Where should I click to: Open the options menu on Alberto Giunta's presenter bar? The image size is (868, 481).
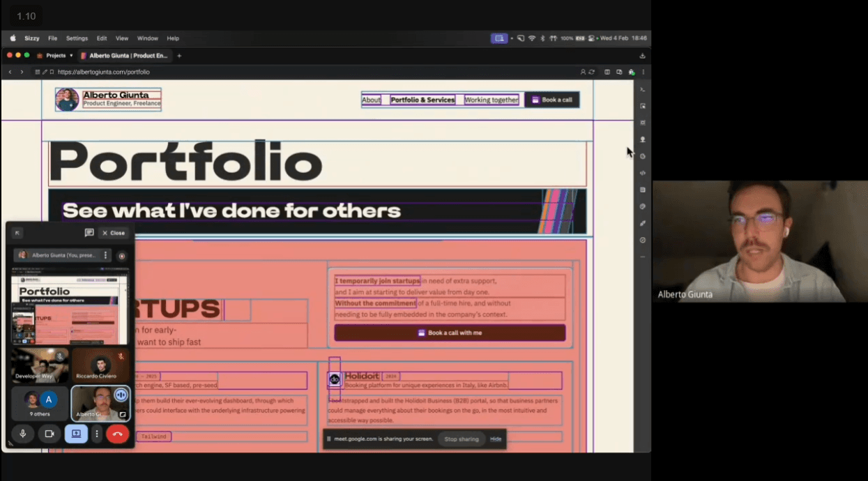106,256
